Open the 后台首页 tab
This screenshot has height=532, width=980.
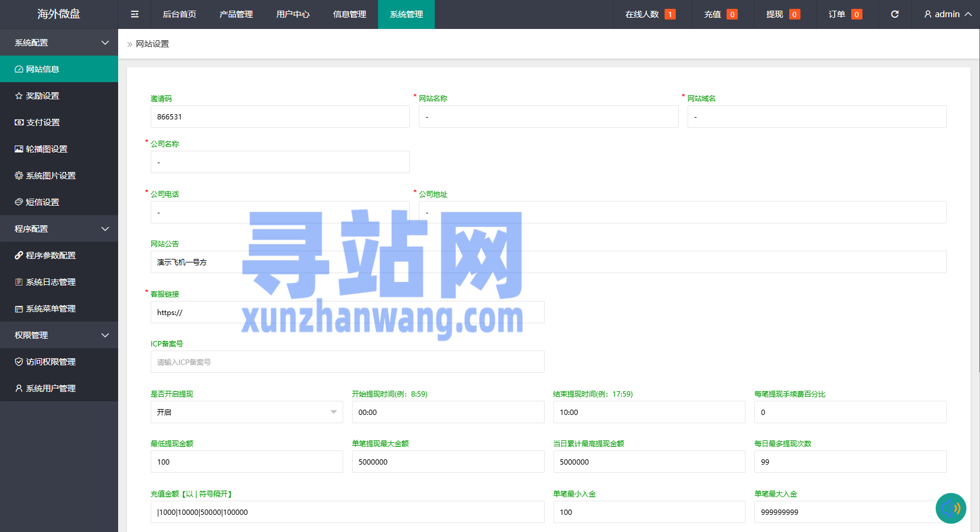pos(180,14)
